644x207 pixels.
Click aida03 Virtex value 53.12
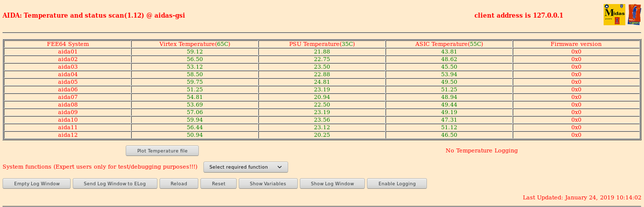point(195,67)
